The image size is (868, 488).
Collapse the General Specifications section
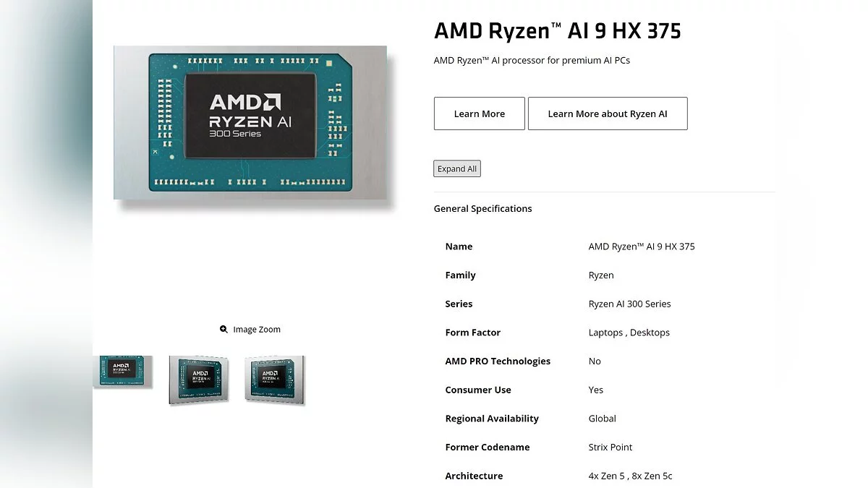(482, 209)
